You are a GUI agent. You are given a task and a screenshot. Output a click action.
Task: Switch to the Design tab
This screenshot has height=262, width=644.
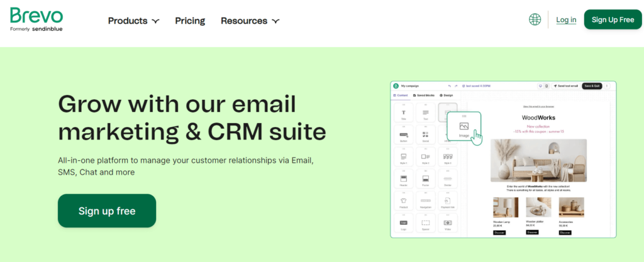(x=446, y=95)
